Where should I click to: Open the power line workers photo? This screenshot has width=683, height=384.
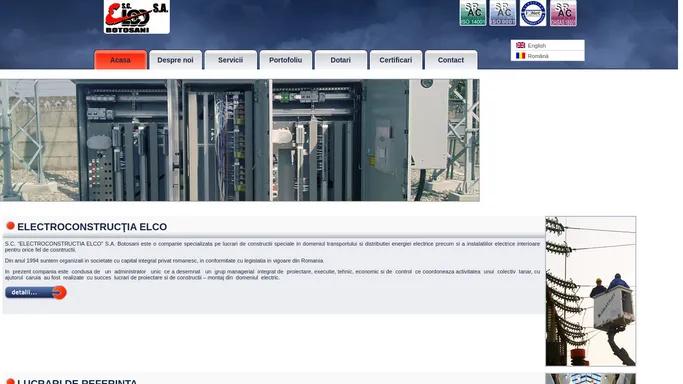pos(590,291)
